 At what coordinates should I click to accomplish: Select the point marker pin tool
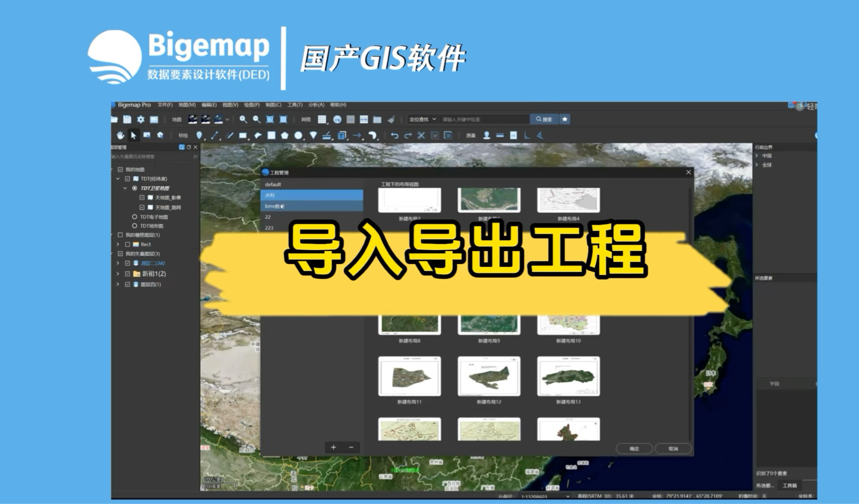[x=199, y=135]
